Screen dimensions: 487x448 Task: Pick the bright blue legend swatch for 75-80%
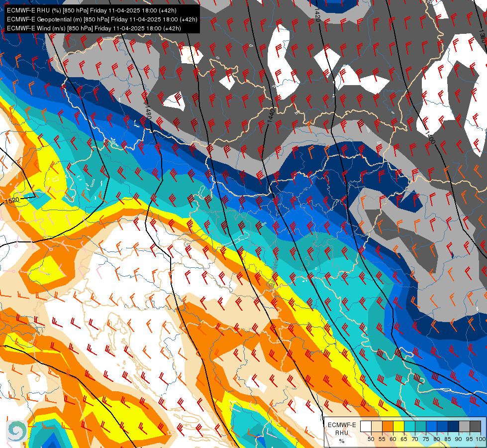pos(432,426)
